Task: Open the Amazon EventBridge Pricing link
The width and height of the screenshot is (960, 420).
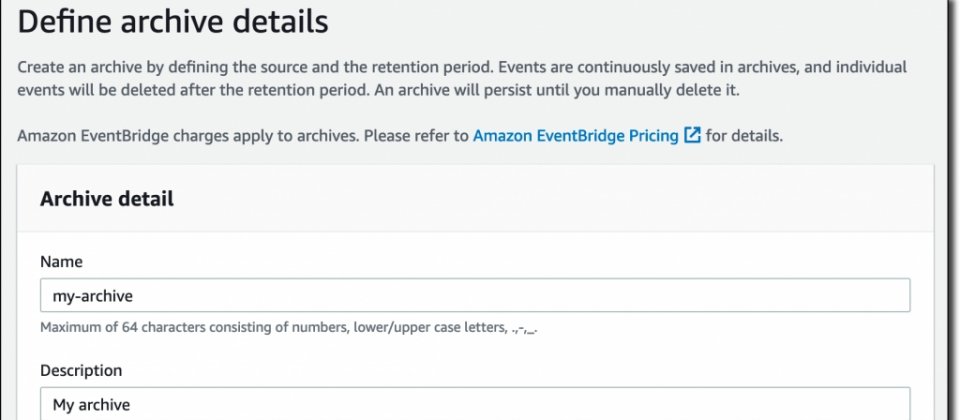Action: (x=576, y=135)
